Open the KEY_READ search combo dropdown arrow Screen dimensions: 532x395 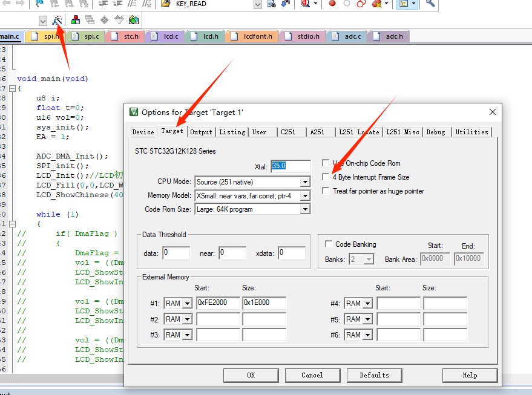click(258, 4)
